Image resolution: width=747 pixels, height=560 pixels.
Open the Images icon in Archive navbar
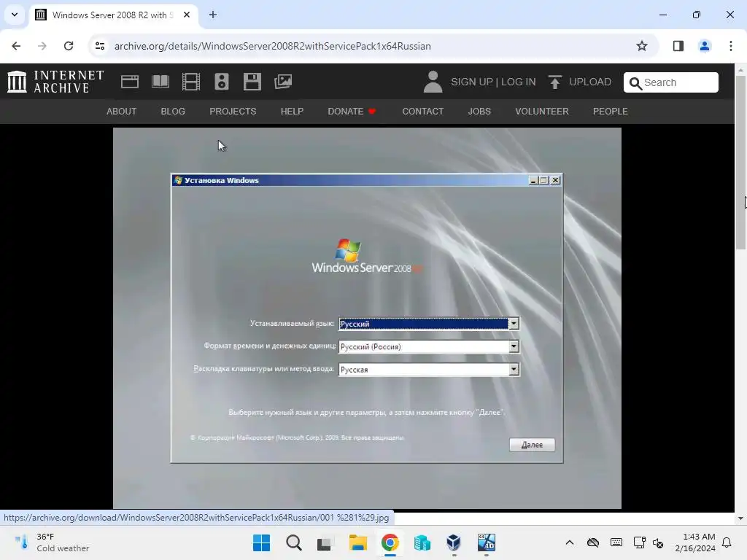coord(283,82)
